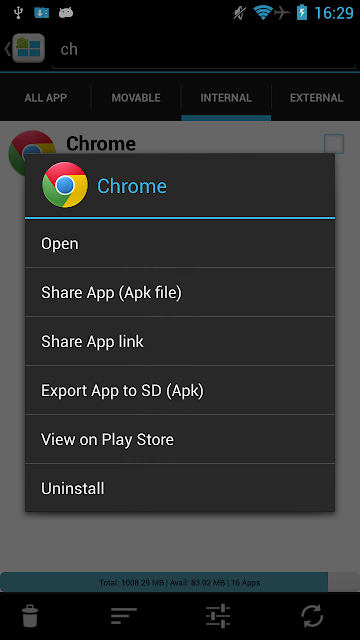Choose Share App link option
This screenshot has height=640, width=360.
click(180, 341)
